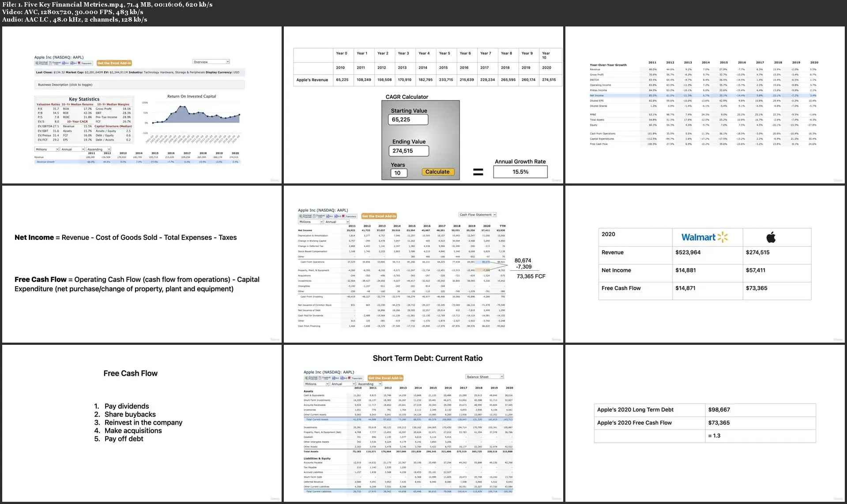This screenshot has width=847, height=504.
Task: Click the Calculate button in CAGR Calculator
Action: click(437, 172)
